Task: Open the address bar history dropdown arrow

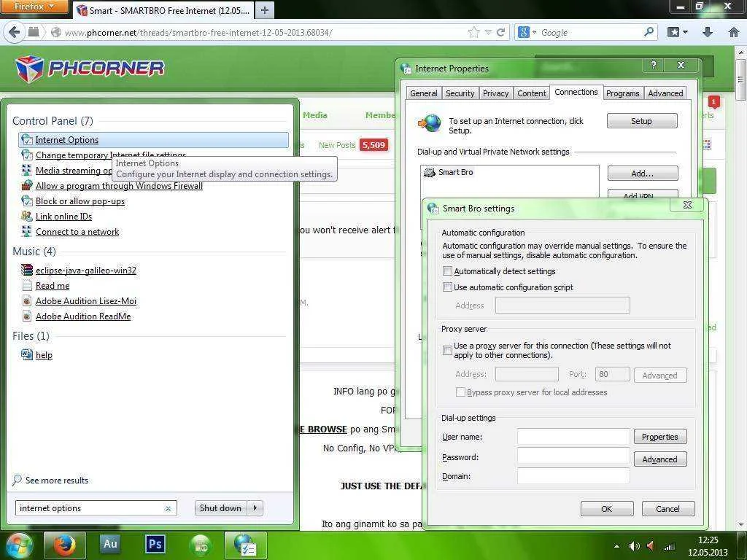Action: (488, 32)
